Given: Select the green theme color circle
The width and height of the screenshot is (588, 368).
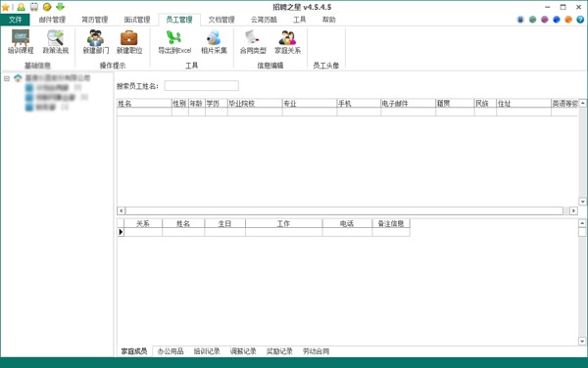Looking at the screenshot, I should pos(532,20).
